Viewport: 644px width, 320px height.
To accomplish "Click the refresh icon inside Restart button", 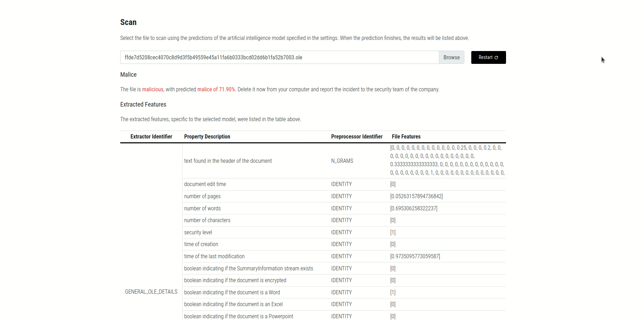I will tap(496, 58).
